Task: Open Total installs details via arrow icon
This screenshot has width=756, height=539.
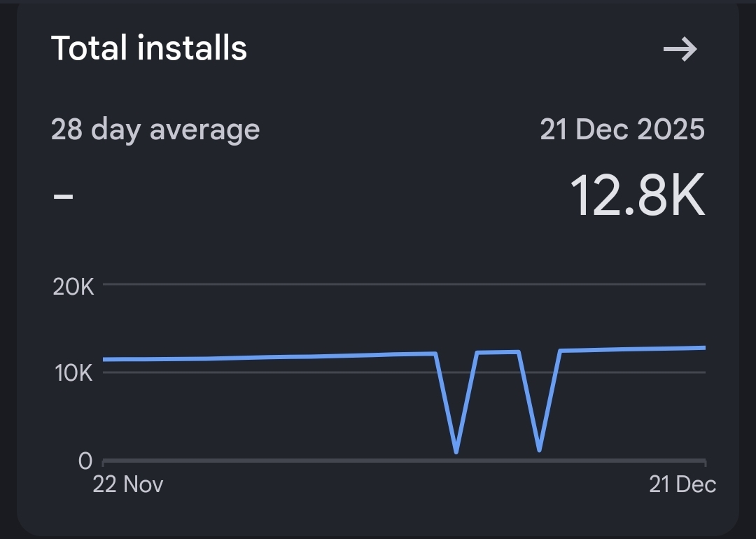Action: click(680, 49)
